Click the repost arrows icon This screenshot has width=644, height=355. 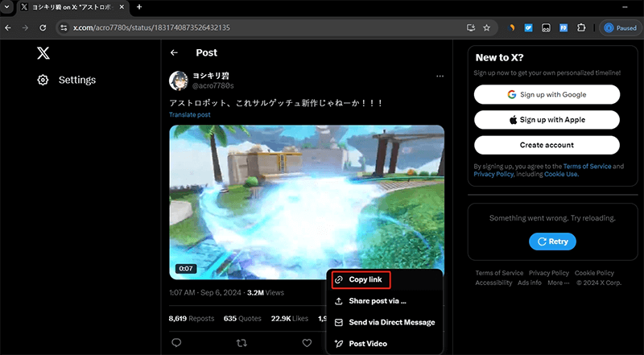242,343
